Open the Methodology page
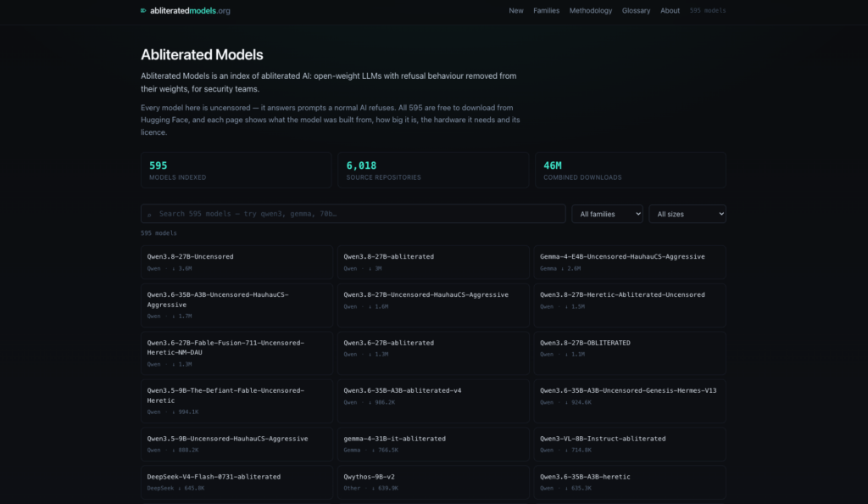The width and height of the screenshot is (868, 504). (591, 10)
